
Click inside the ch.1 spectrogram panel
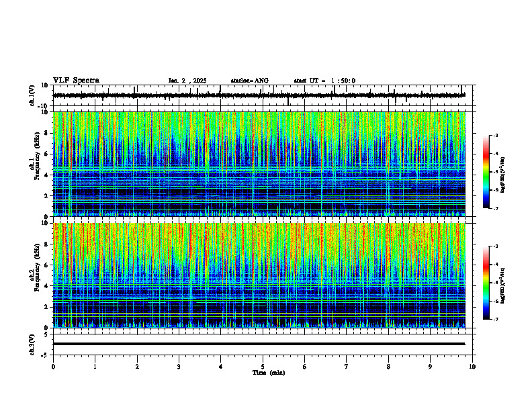coord(259,164)
